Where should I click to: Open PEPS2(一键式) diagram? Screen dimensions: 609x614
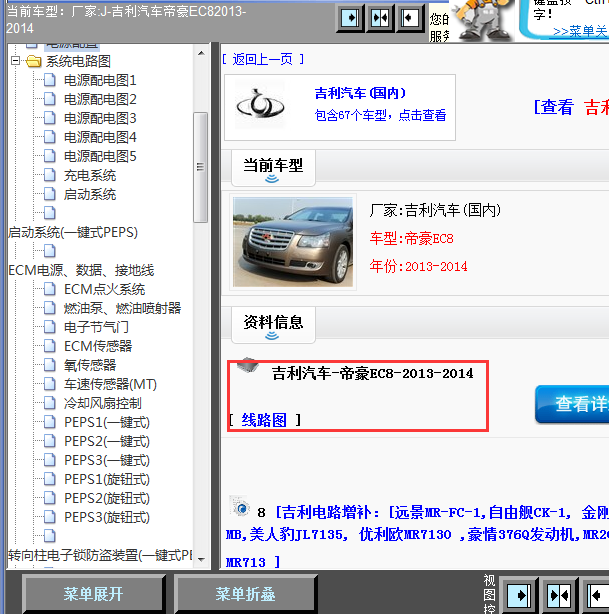pyautogui.click(x=107, y=441)
